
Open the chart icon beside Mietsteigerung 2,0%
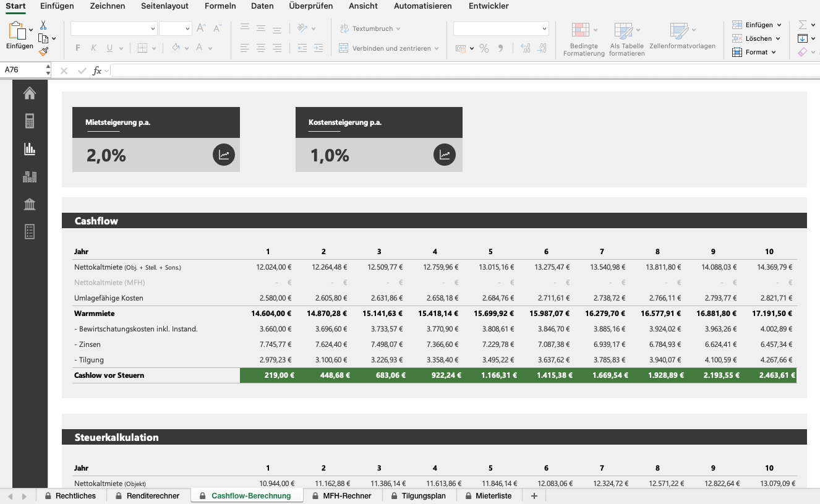(x=223, y=155)
